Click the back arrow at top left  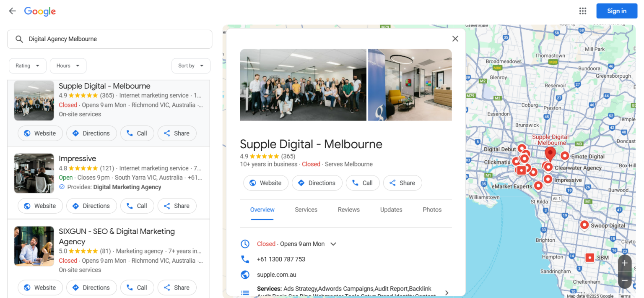[x=12, y=11]
